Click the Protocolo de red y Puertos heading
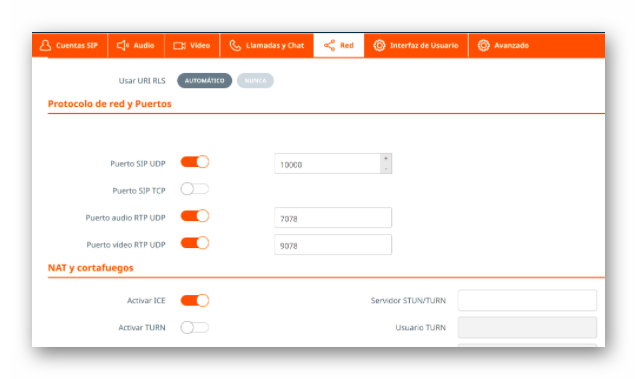Image resolution: width=637 pixels, height=379 pixels. [110, 104]
